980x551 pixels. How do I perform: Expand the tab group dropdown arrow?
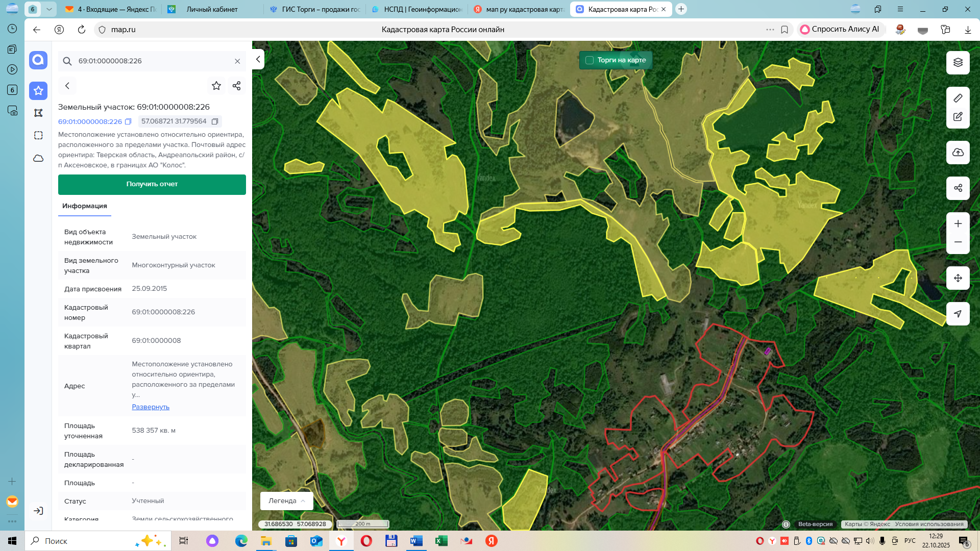coord(49,9)
